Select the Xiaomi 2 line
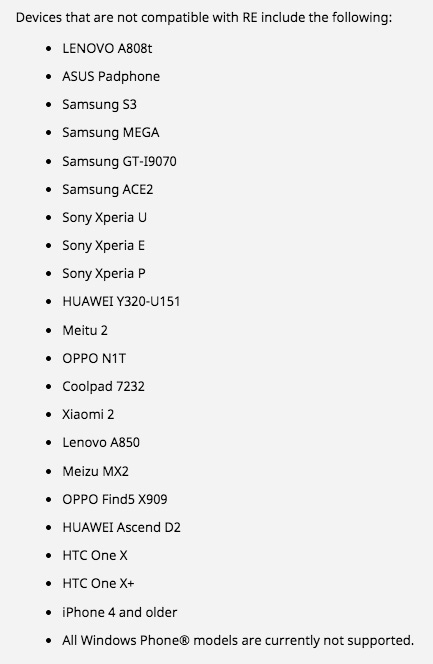 tap(88, 414)
